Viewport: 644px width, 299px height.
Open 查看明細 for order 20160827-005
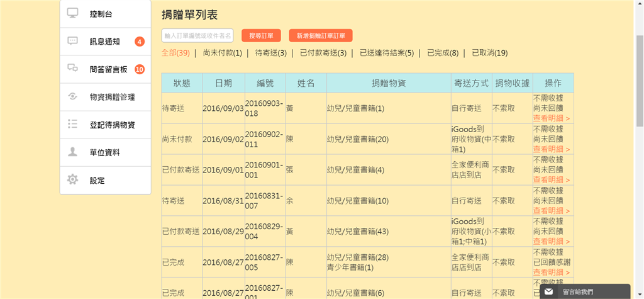coord(552,273)
